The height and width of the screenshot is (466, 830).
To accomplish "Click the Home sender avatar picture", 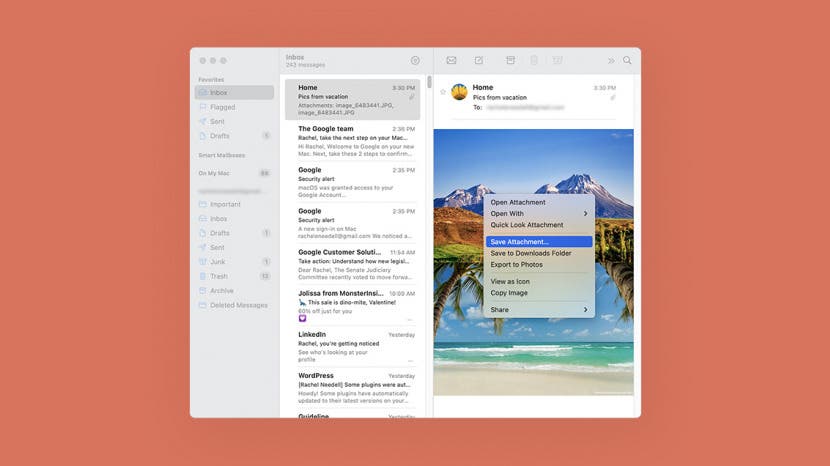I will click(459, 92).
